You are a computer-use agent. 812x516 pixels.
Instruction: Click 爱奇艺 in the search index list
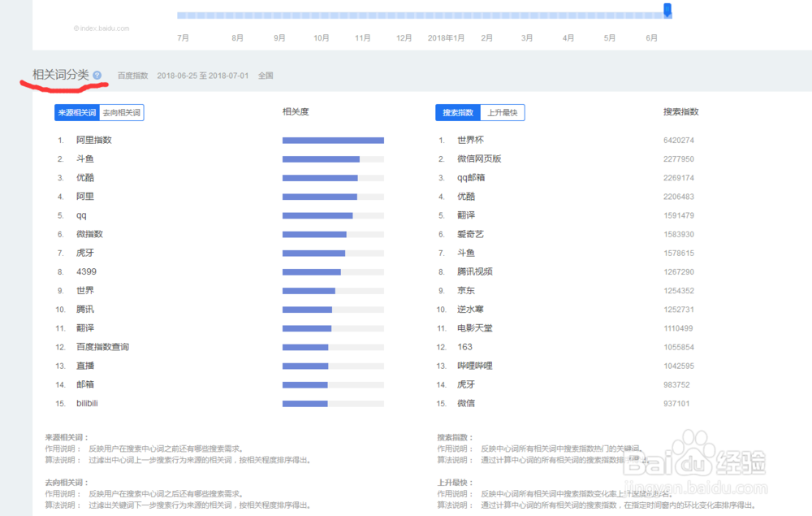(470, 234)
